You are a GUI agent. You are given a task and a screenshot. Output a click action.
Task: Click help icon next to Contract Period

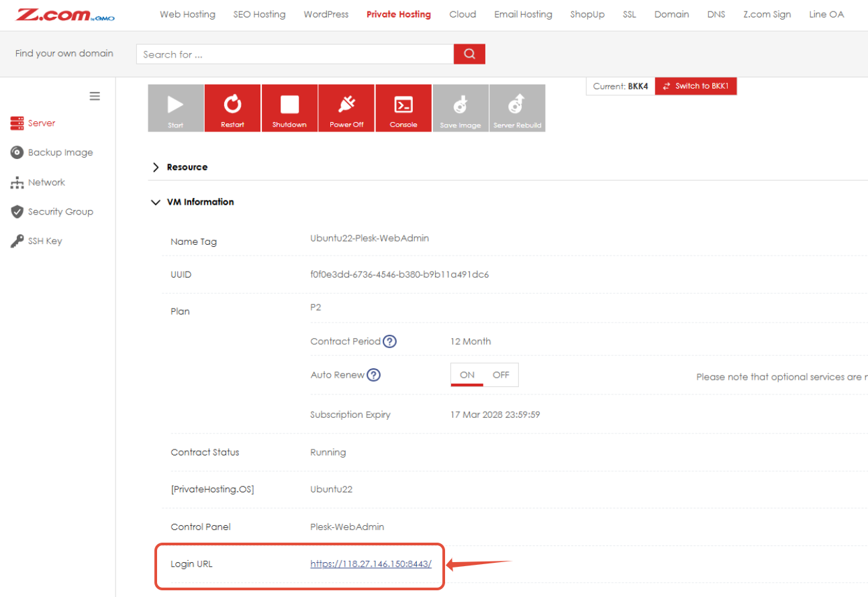click(389, 341)
